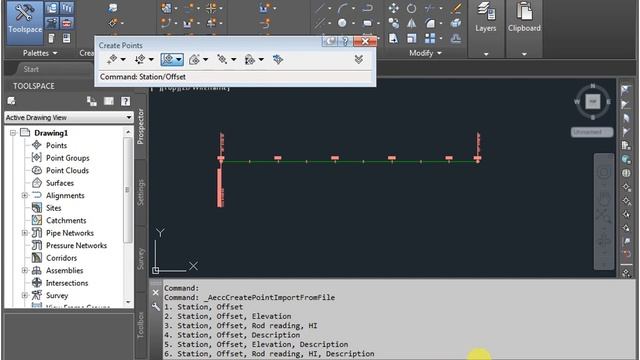Select Point Clouds in the tree
The width and height of the screenshot is (640, 360).
tap(67, 171)
